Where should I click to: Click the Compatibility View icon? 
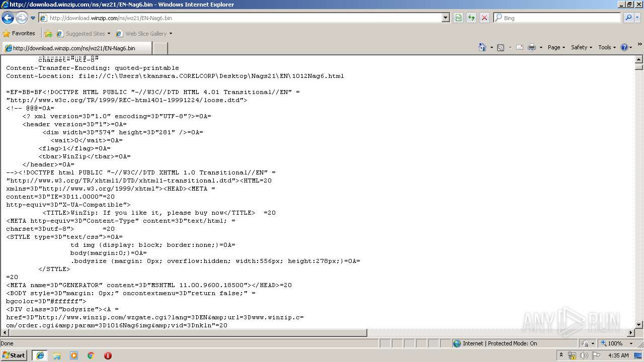pos(458,18)
